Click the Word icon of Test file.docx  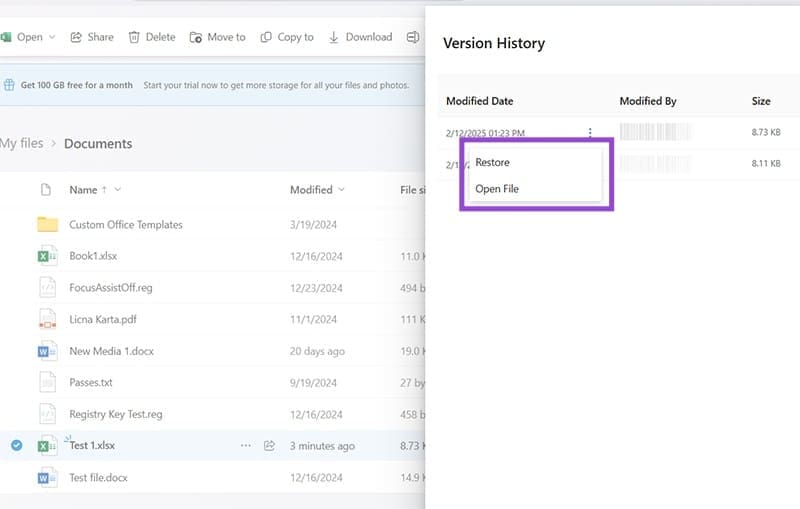47,477
